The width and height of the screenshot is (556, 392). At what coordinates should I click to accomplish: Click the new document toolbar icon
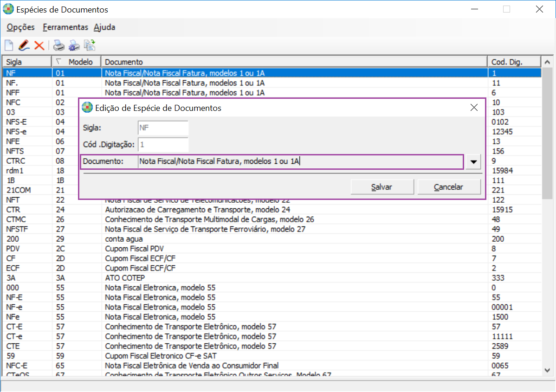pos(9,45)
